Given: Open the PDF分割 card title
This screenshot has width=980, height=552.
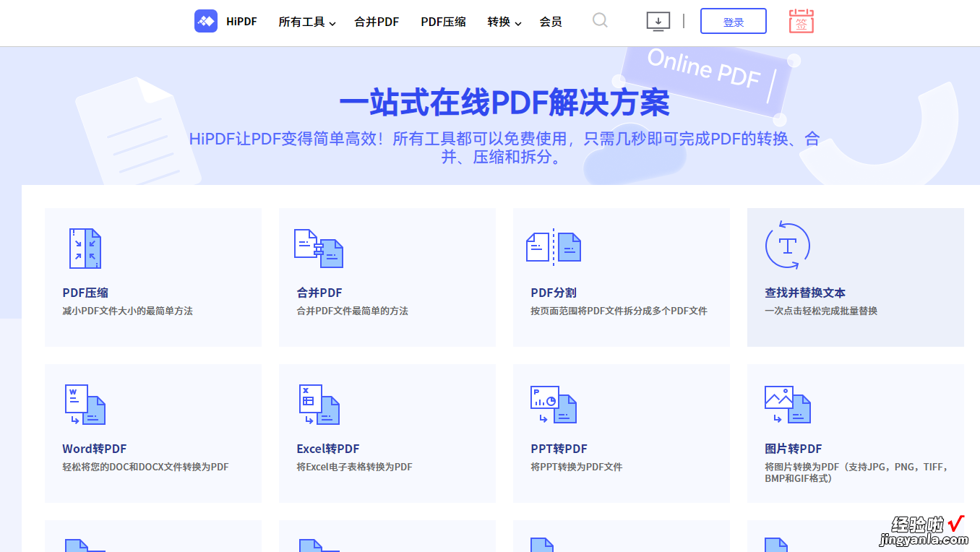Looking at the screenshot, I should (x=554, y=293).
